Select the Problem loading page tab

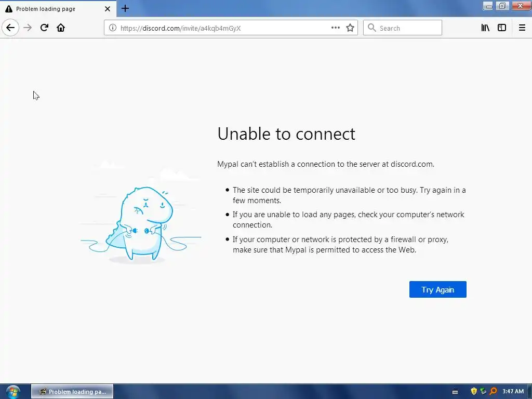tap(58, 9)
